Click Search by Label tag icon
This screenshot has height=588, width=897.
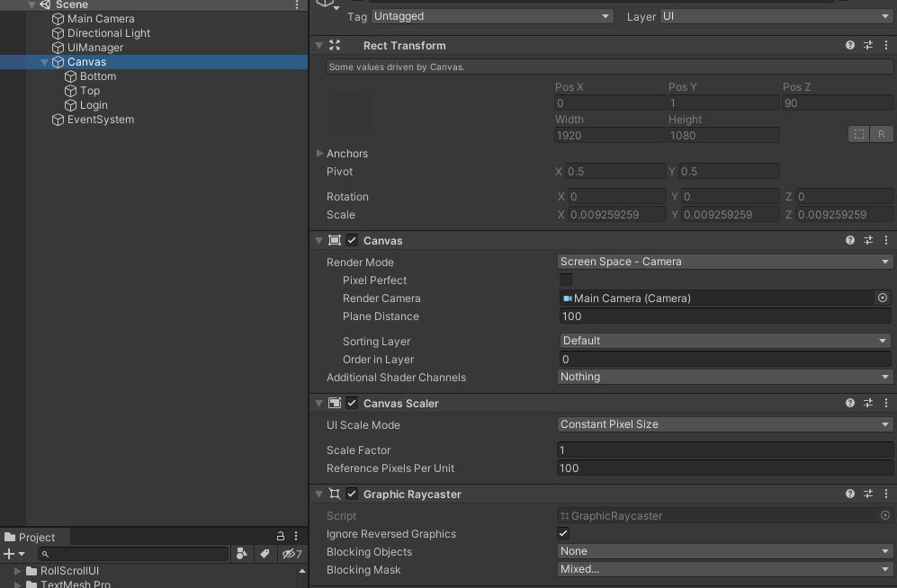[265, 553]
